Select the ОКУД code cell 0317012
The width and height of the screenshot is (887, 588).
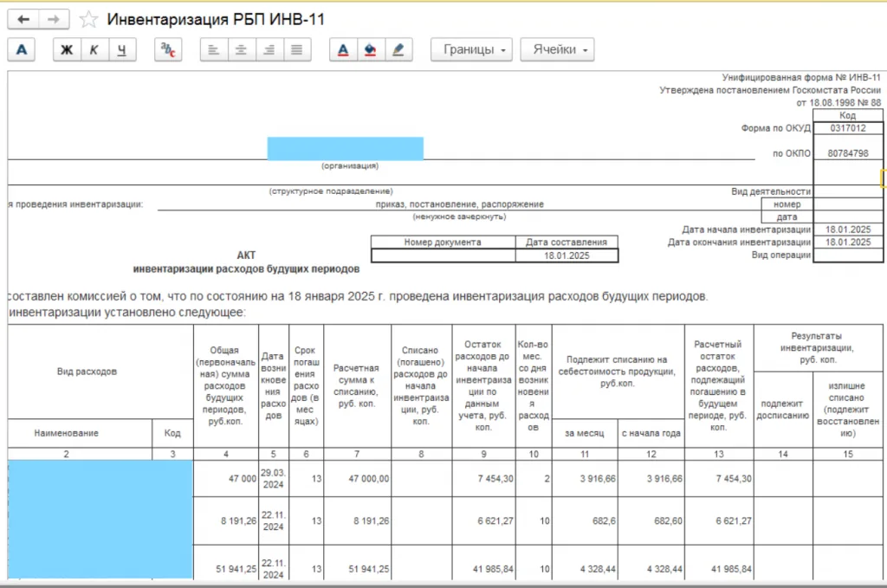click(x=848, y=128)
